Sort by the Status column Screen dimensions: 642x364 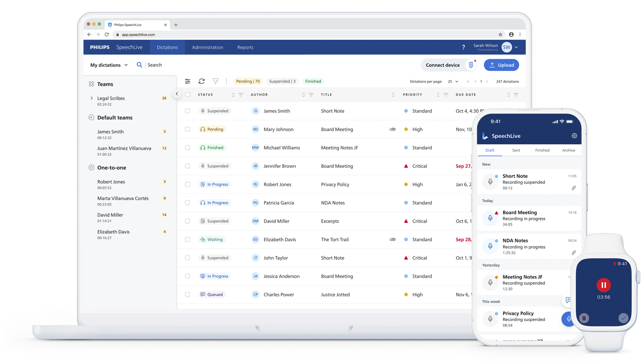click(x=233, y=95)
